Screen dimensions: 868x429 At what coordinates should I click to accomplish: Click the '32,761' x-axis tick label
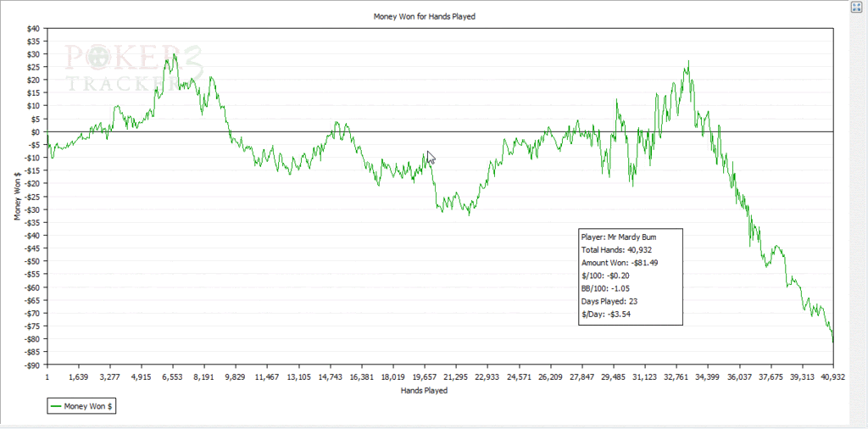coord(676,377)
